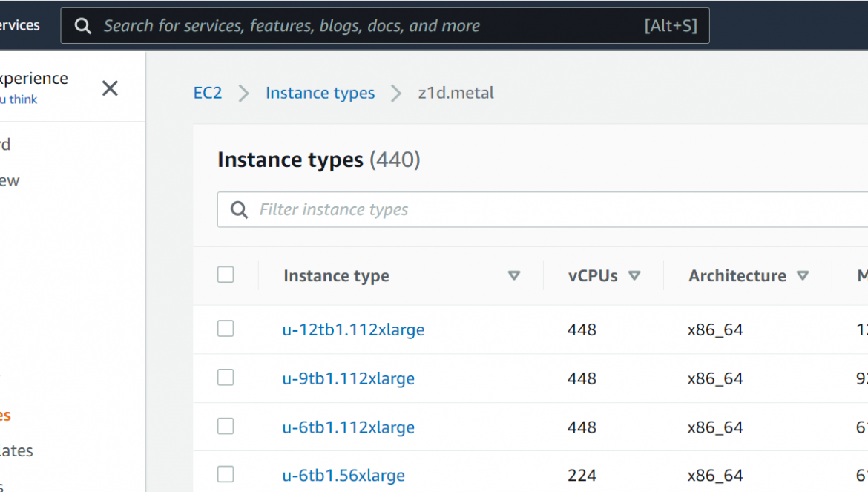The height and width of the screenshot is (492, 868).
Task: Click the search magnifier icon in top bar
Action: [x=83, y=25]
